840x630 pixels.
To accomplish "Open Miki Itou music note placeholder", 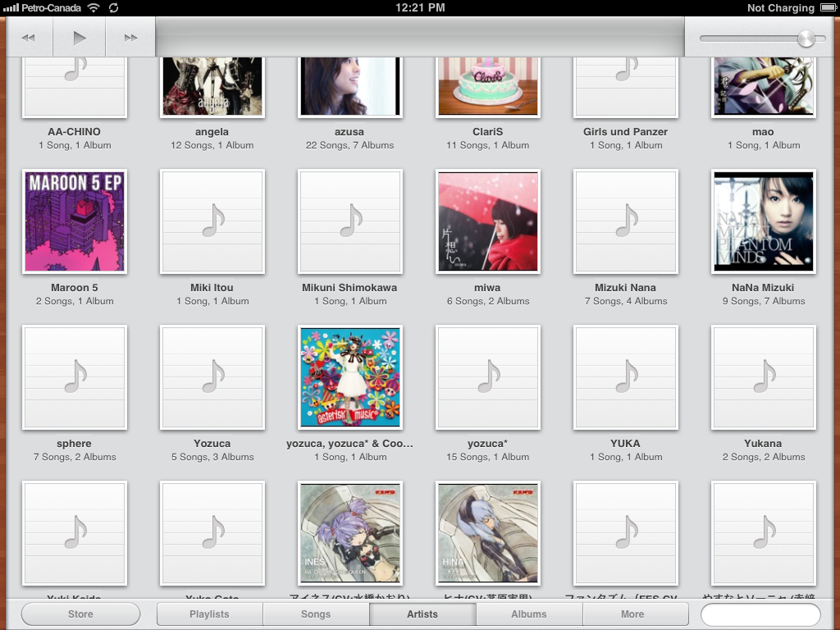I will pos(212,221).
